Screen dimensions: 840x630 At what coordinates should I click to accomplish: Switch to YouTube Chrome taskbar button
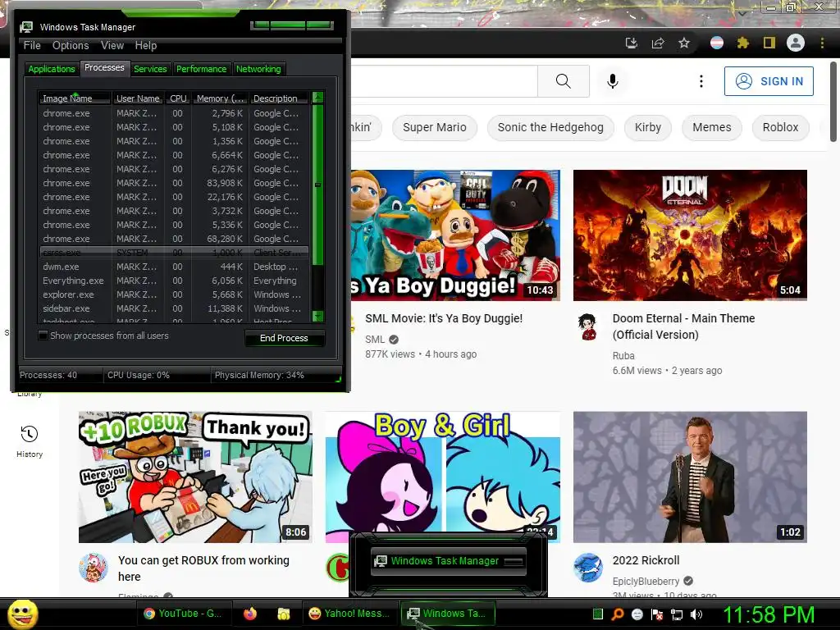click(x=185, y=614)
